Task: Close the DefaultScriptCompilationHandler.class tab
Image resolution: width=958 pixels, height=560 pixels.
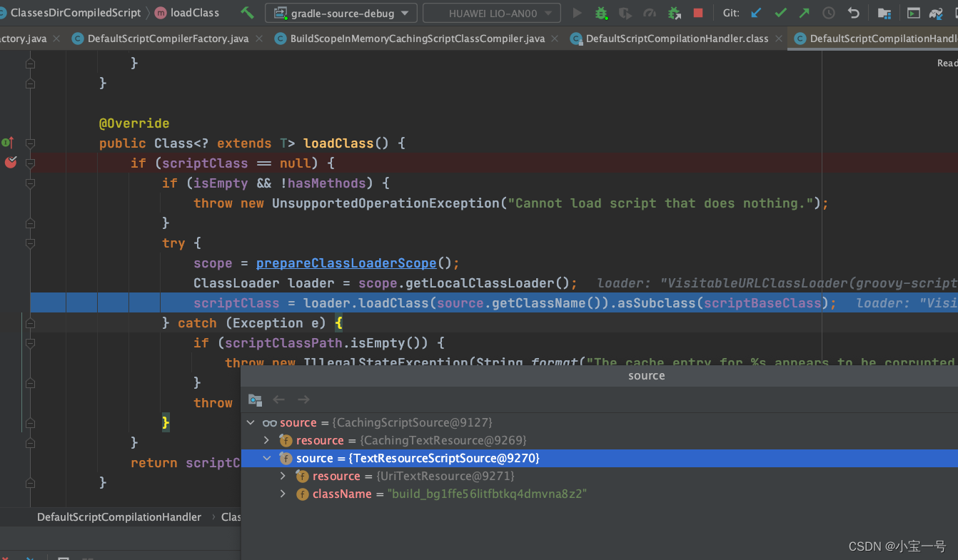Action: pos(778,39)
